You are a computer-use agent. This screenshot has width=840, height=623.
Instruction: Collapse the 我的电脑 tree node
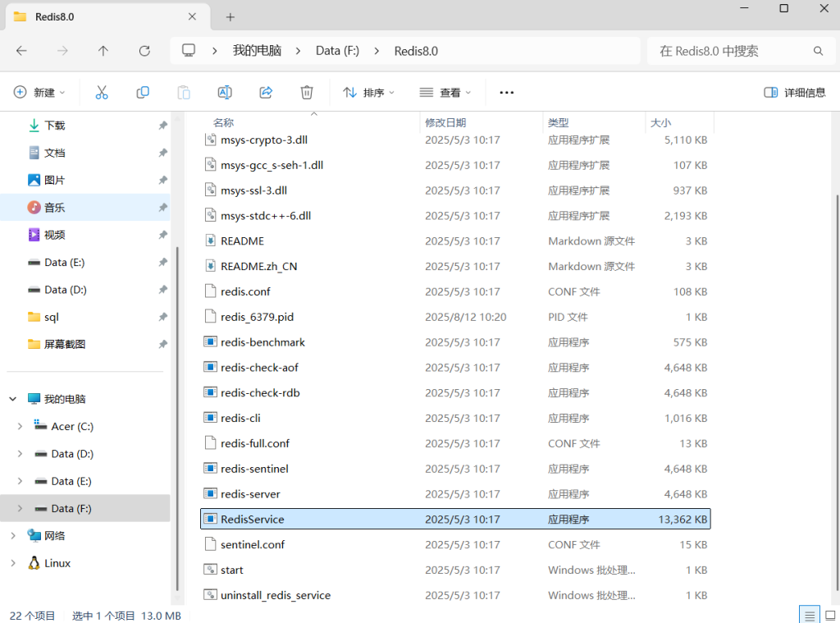pyautogui.click(x=13, y=399)
